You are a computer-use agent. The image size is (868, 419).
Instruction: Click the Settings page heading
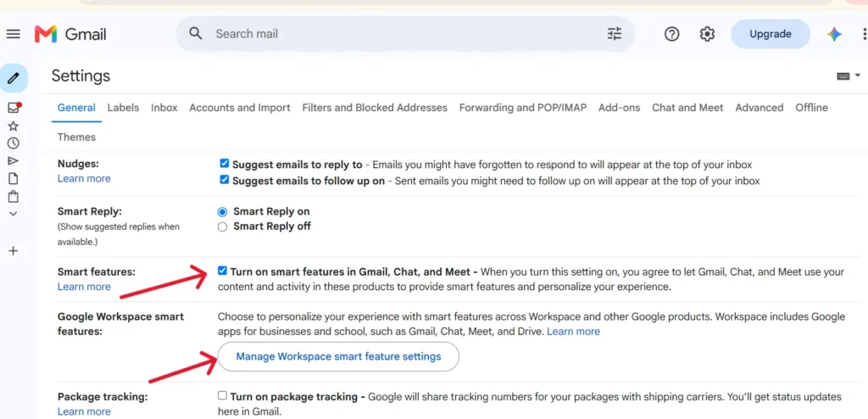pos(81,76)
